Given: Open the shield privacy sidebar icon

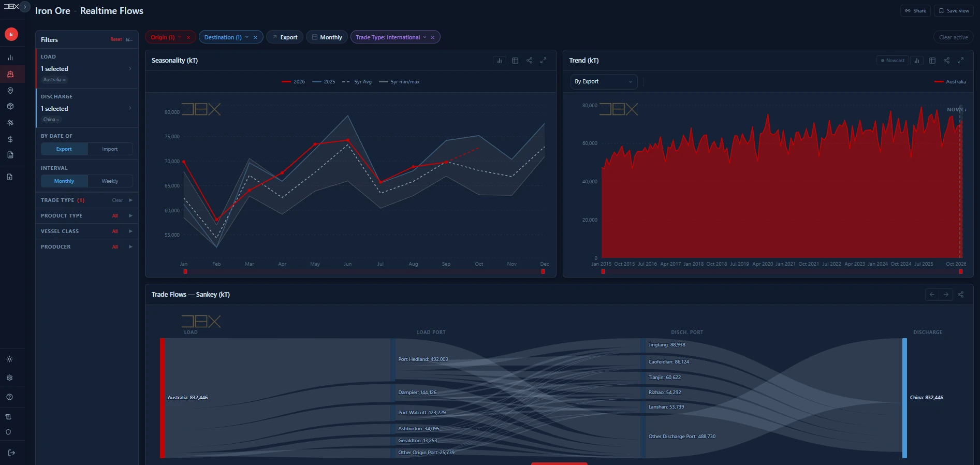Looking at the screenshot, I should click(8, 432).
